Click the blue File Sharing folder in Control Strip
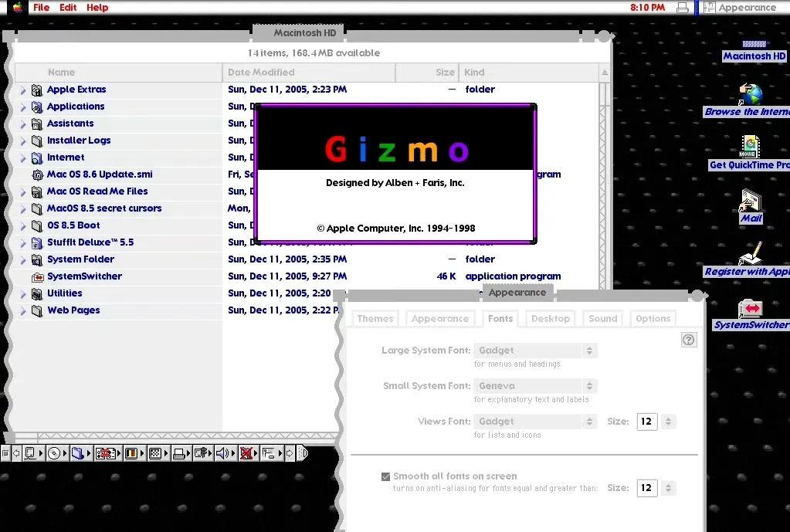The image size is (790, 532). [x=77, y=453]
